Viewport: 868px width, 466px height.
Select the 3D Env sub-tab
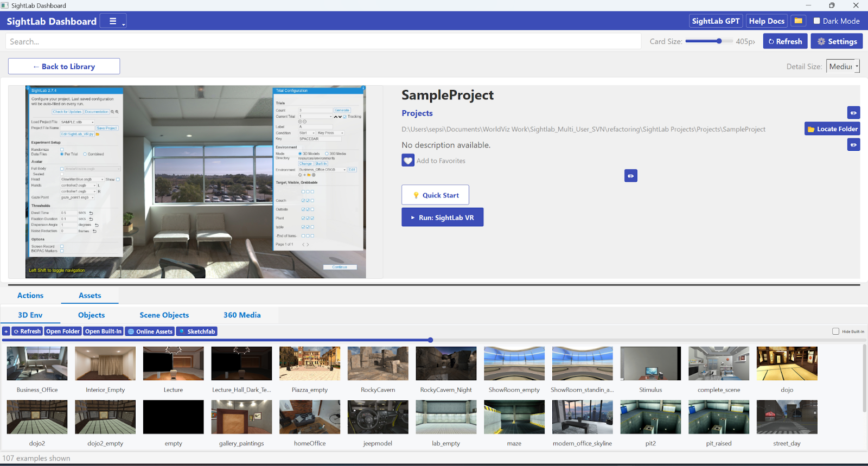(x=30, y=315)
